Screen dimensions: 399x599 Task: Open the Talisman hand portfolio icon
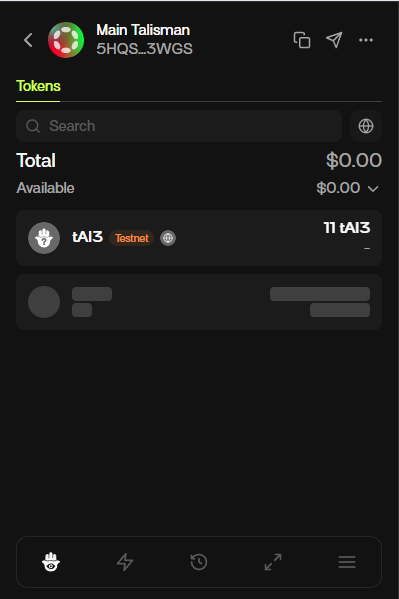(x=51, y=562)
